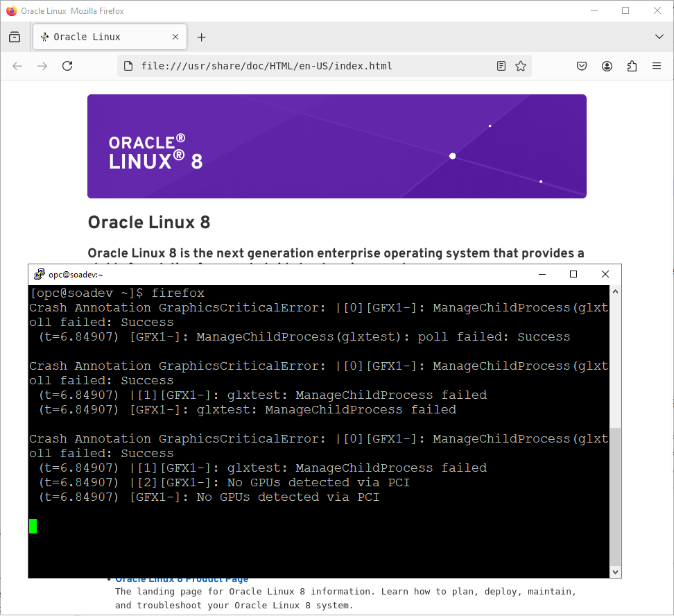This screenshot has height=616, width=674.
Task: Click terminal scrollbar up arrow
Action: [x=616, y=291]
